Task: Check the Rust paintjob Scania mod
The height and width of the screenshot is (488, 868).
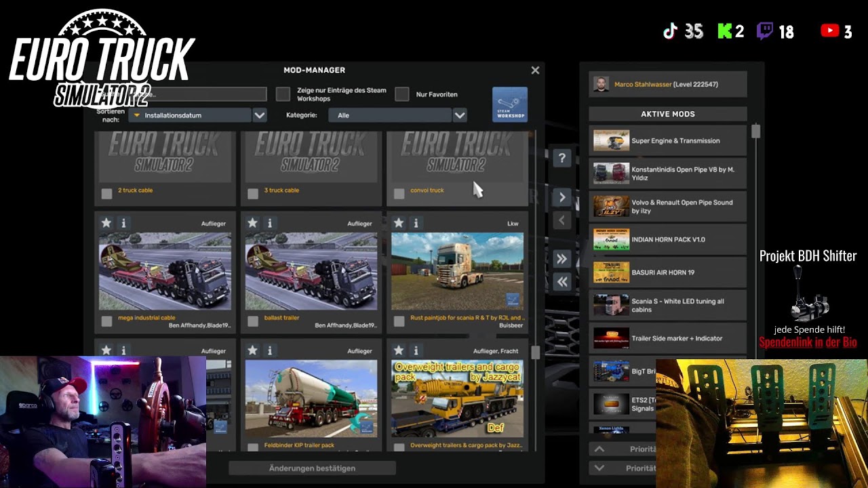Action: tap(399, 321)
